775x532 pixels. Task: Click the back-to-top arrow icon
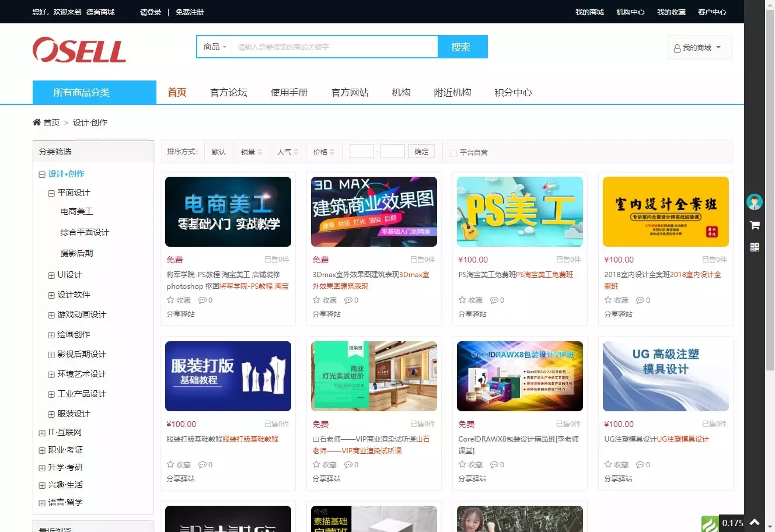755,523
